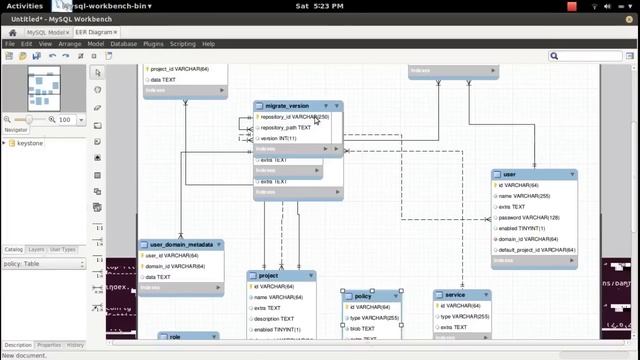This screenshot has height=360, width=640.
Task: Open the Database menu
Action: [124, 44]
